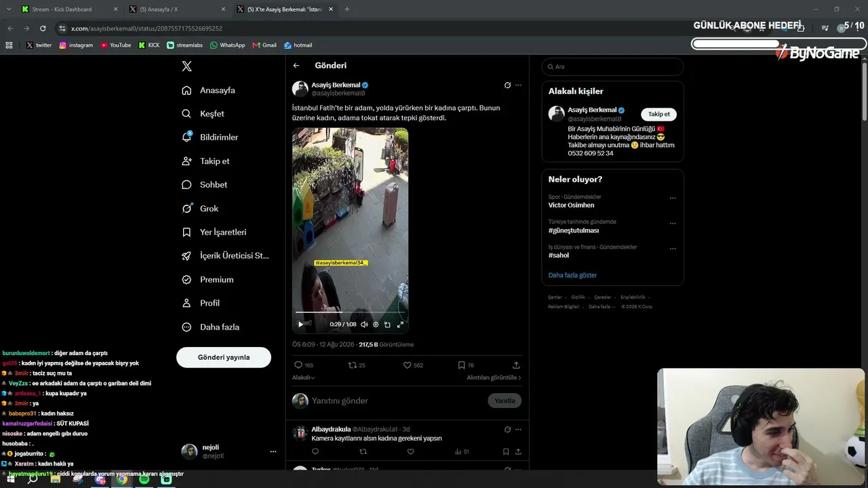Open the X logo home link
This screenshot has width=868, height=488.
point(187,66)
